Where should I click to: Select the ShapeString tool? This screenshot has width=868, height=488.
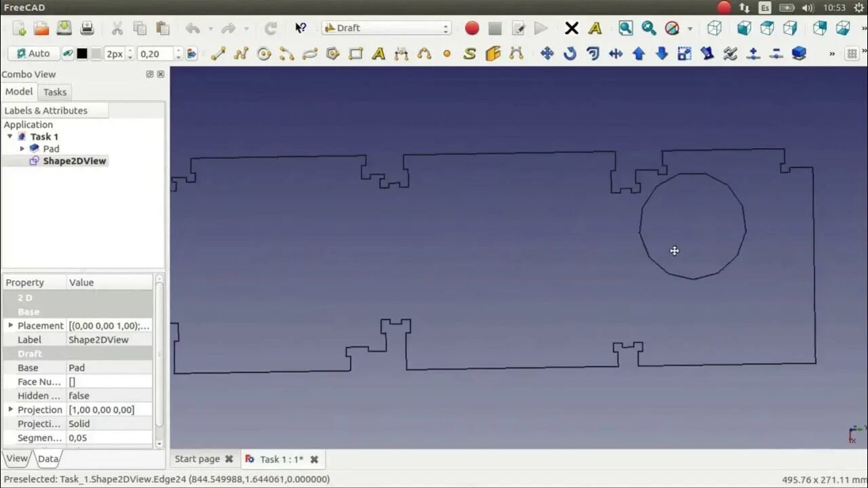(x=469, y=54)
